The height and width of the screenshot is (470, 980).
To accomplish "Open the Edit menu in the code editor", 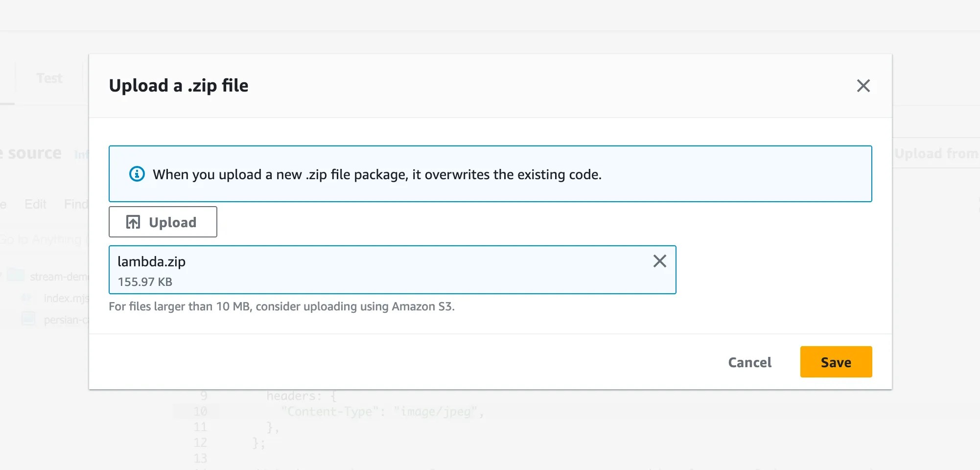I will [x=35, y=204].
